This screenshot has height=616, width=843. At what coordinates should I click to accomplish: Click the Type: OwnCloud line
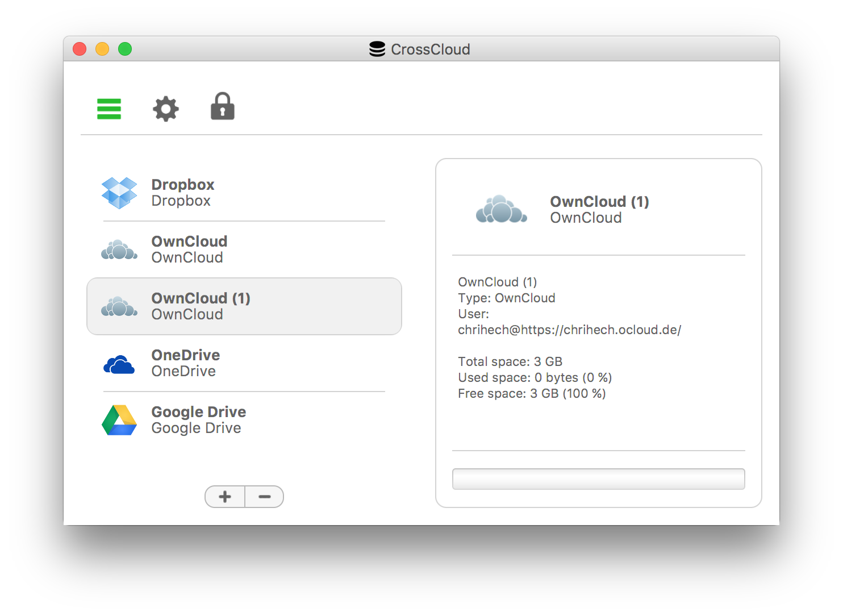(507, 298)
